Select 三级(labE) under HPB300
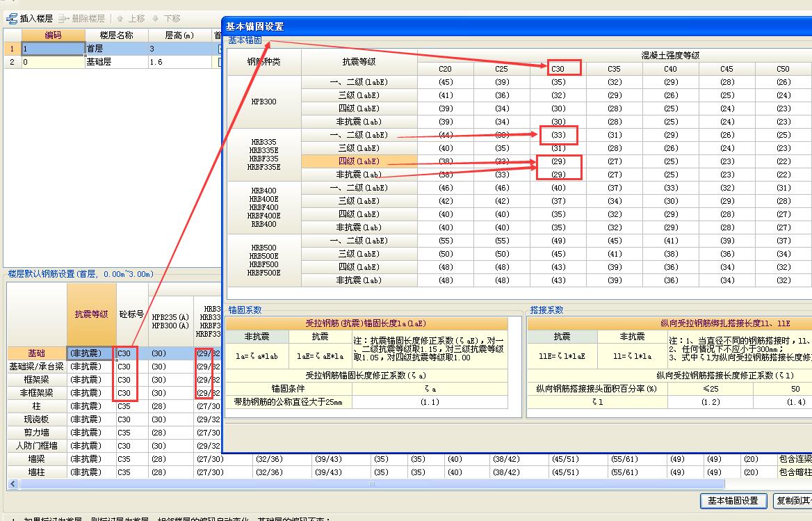The image size is (812, 521). click(x=359, y=95)
